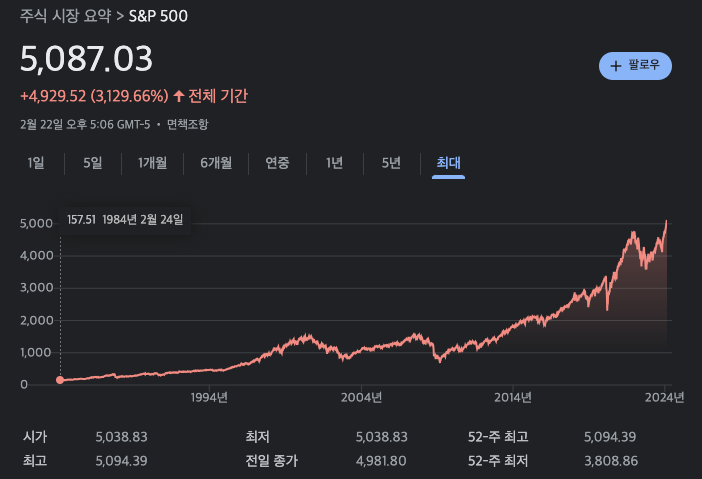Click the 1,000 y-axis label
The width and height of the screenshot is (702, 479).
point(35,353)
